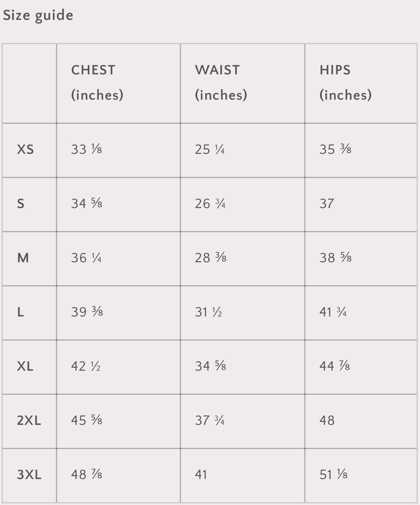Select the WAIST (inches) column header

pos(221,82)
